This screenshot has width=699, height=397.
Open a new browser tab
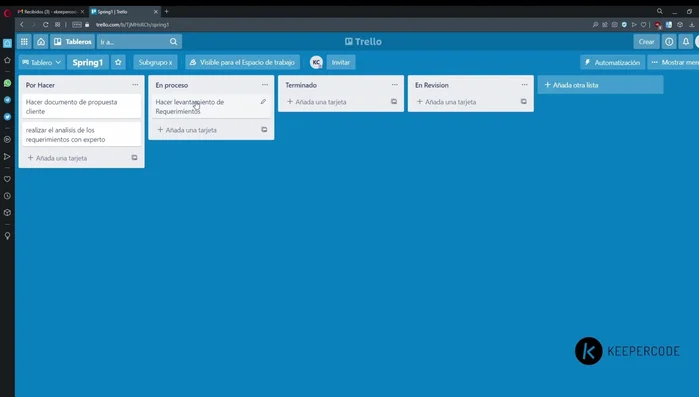[167, 12]
